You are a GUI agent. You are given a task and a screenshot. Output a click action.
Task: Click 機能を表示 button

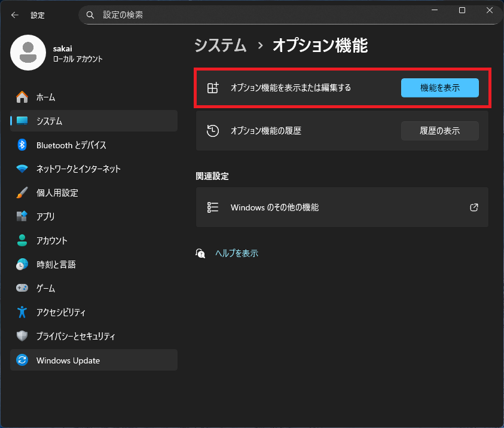pyautogui.click(x=439, y=88)
